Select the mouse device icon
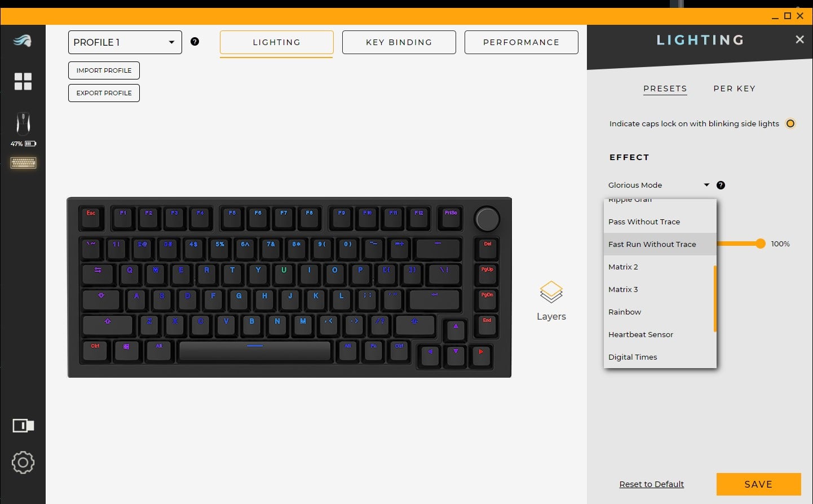Viewport: 813px width, 504px height. click(23, 123)
